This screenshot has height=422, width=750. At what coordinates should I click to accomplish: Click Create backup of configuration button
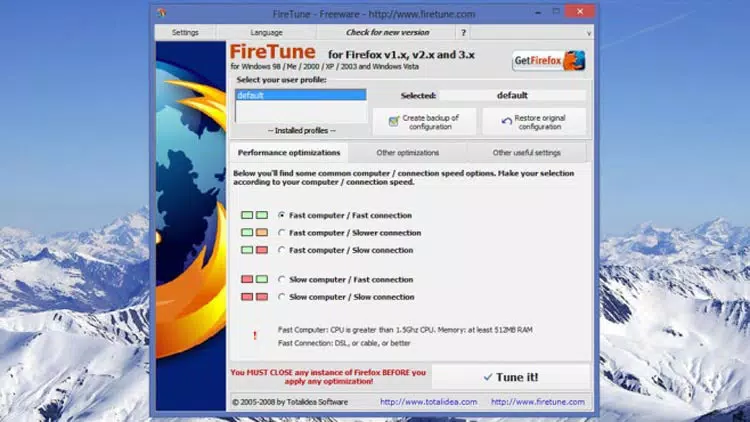click(424, 122)
